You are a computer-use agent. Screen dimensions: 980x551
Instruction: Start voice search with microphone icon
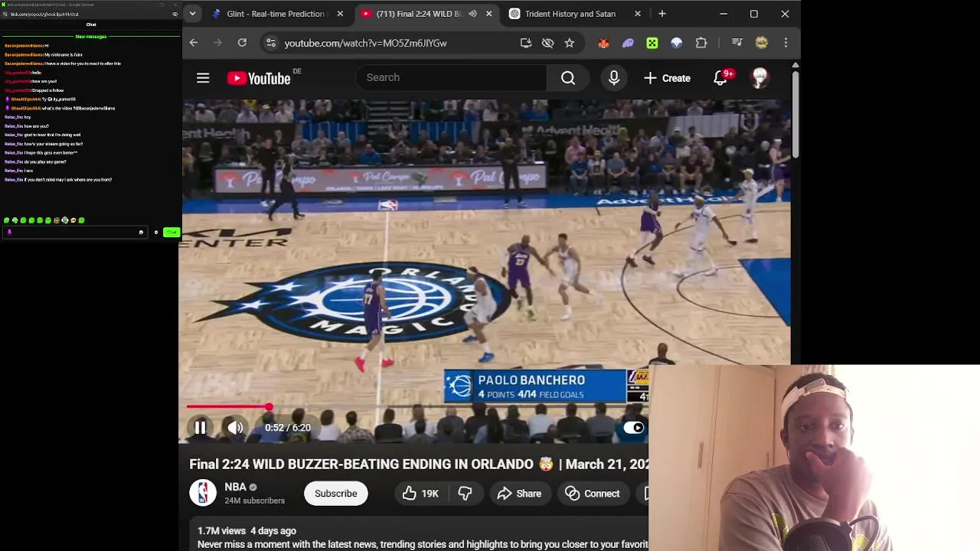614,77
